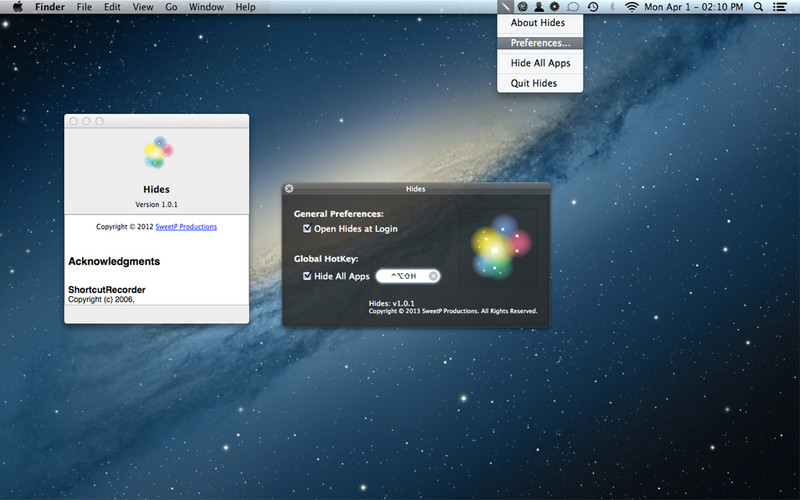The image size is (800, 500).
Task: Open the Apple menu
Action: click(x=17, y=7)
